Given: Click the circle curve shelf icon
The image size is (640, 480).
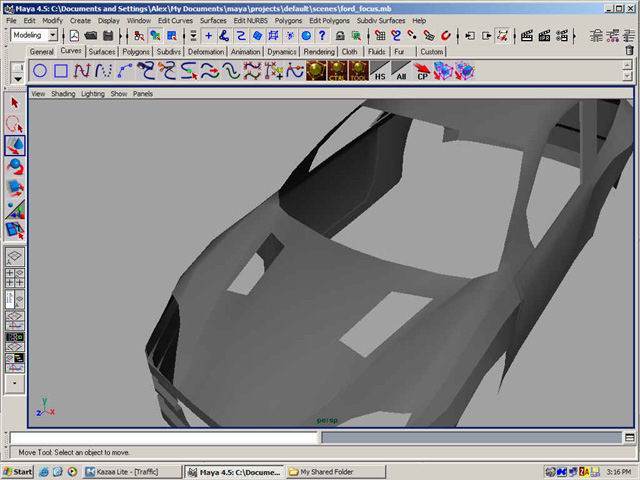Looking at the screenshot, I should [x=40, y=71].
